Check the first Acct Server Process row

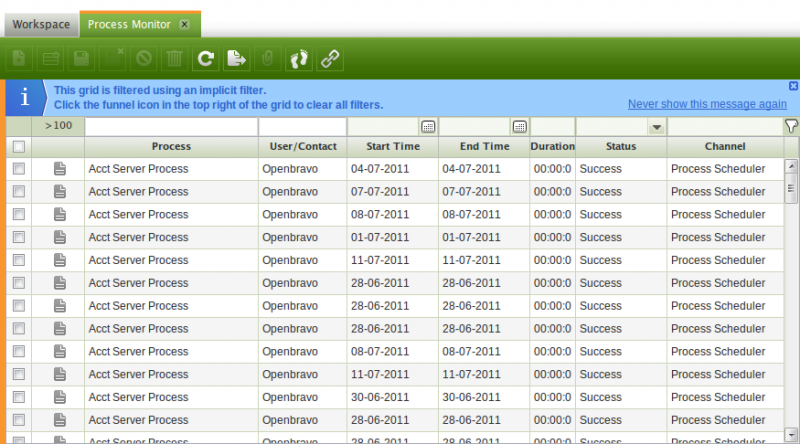click(18, 169)
